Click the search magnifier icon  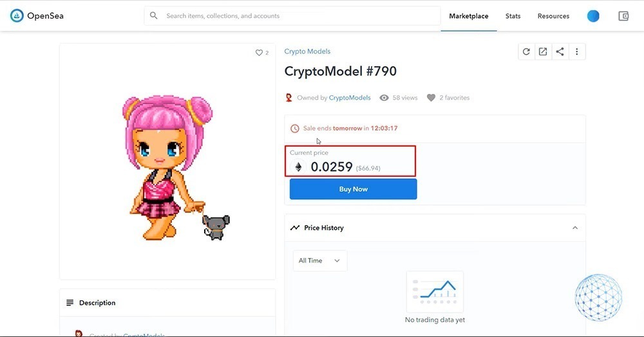pyautogui.click(x=154, y=16)
